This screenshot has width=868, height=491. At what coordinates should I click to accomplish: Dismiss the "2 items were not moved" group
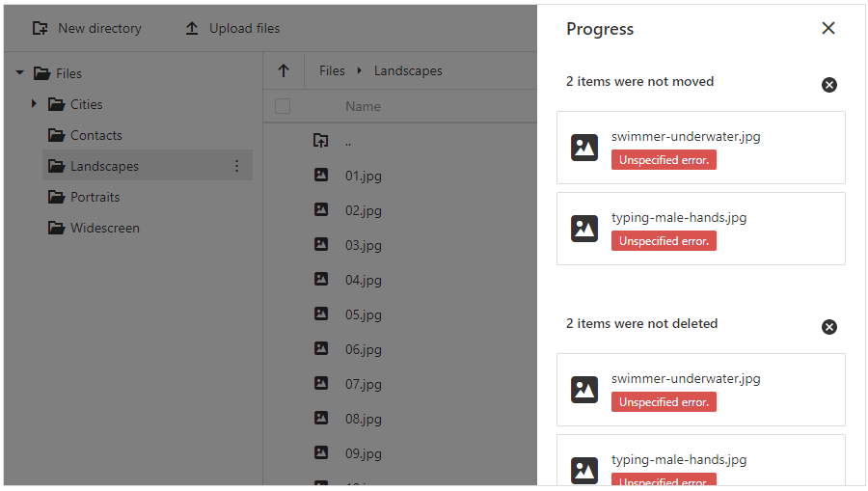coord(828,85)
